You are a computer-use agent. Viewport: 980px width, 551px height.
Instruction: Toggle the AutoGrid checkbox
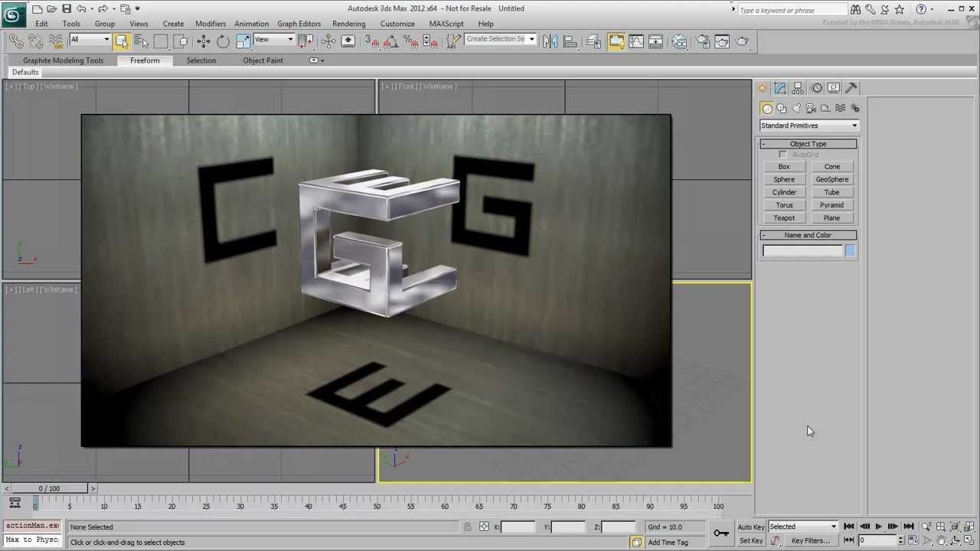(x=782, y=155)
